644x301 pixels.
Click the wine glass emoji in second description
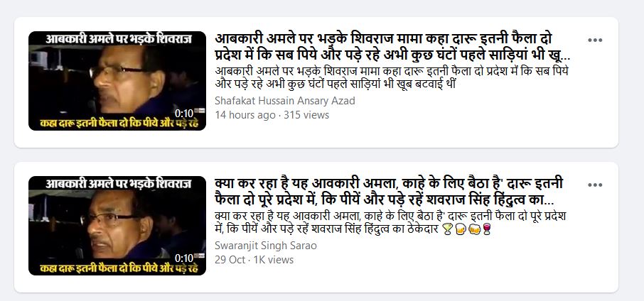[487, 230]
